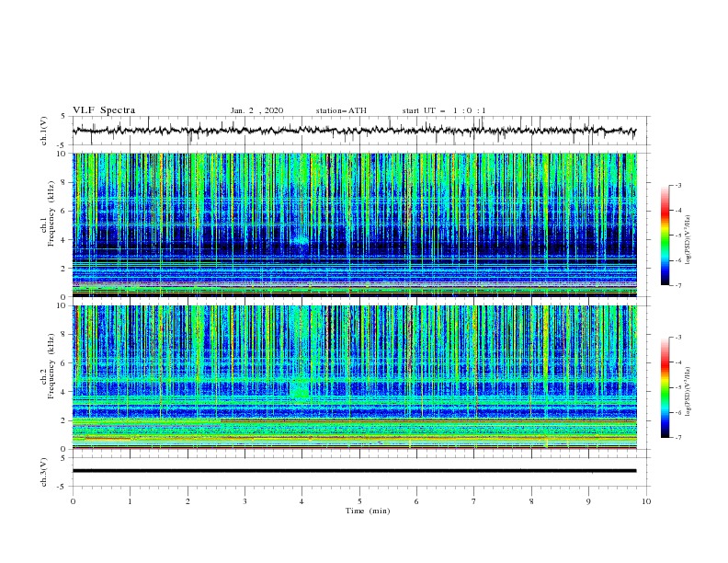
Task: Click the "ch.3(V)" axis label
Action: [44, 472]
